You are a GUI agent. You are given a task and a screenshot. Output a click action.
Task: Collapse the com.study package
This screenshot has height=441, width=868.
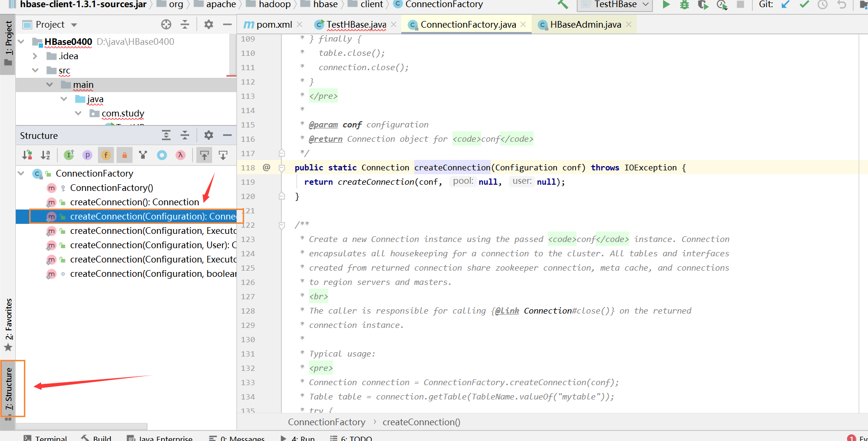click(x=78, y=113)
